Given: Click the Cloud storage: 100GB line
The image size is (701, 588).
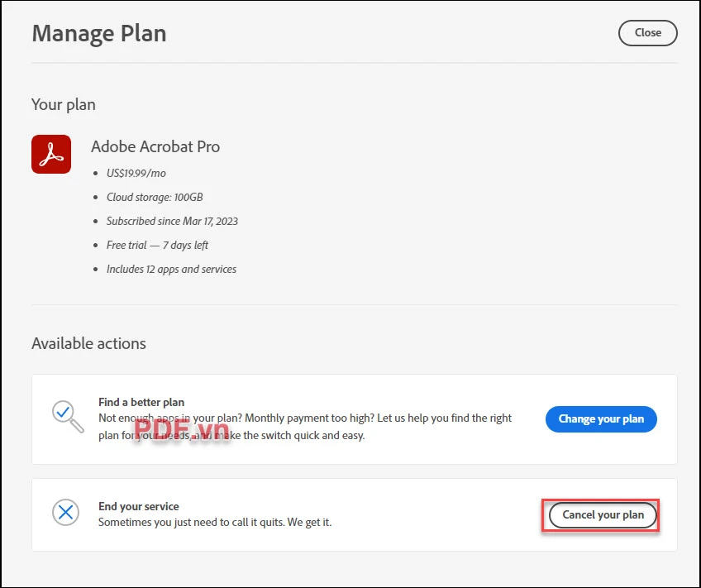Looking at the screenshot, I should pos(155,197).
